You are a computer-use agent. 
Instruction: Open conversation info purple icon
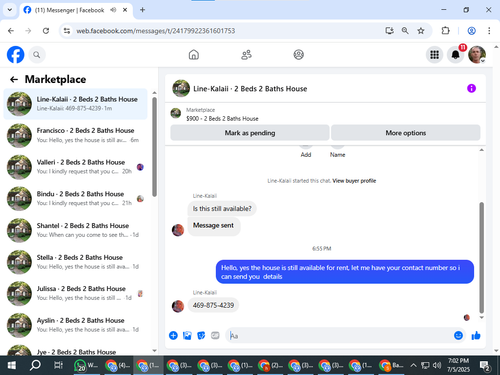471,88
